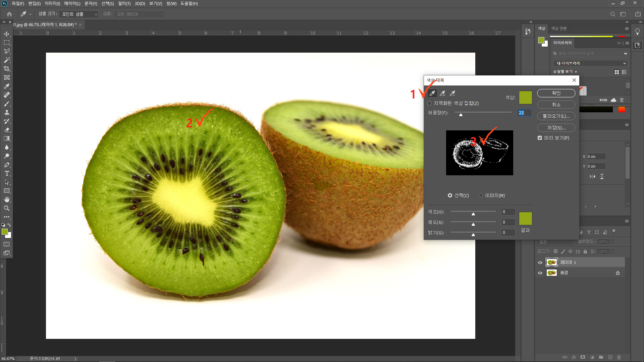Select the Move tool
The height and width of the screenshot is (362, 644).
(x=7, y=34)
